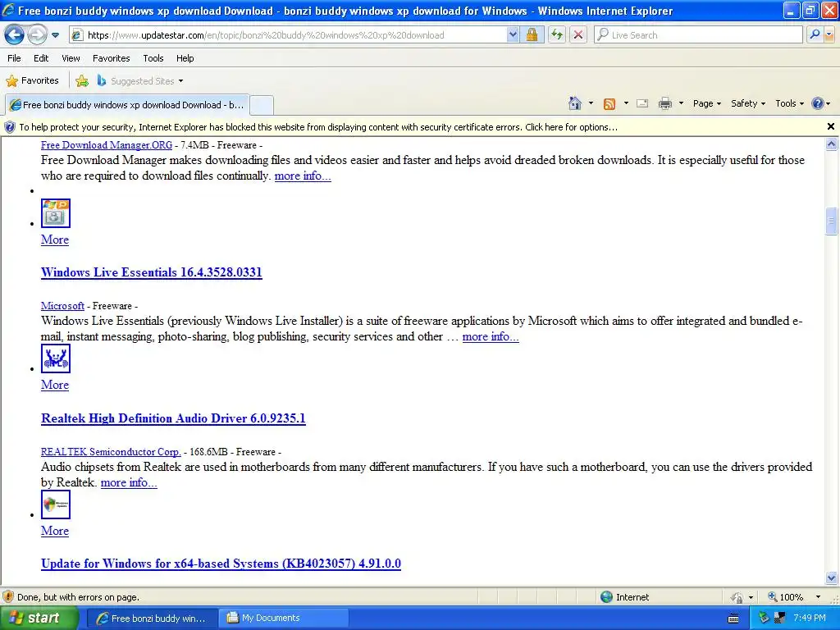Open the search provider dropdown arrow

click(x=829, y=35)
